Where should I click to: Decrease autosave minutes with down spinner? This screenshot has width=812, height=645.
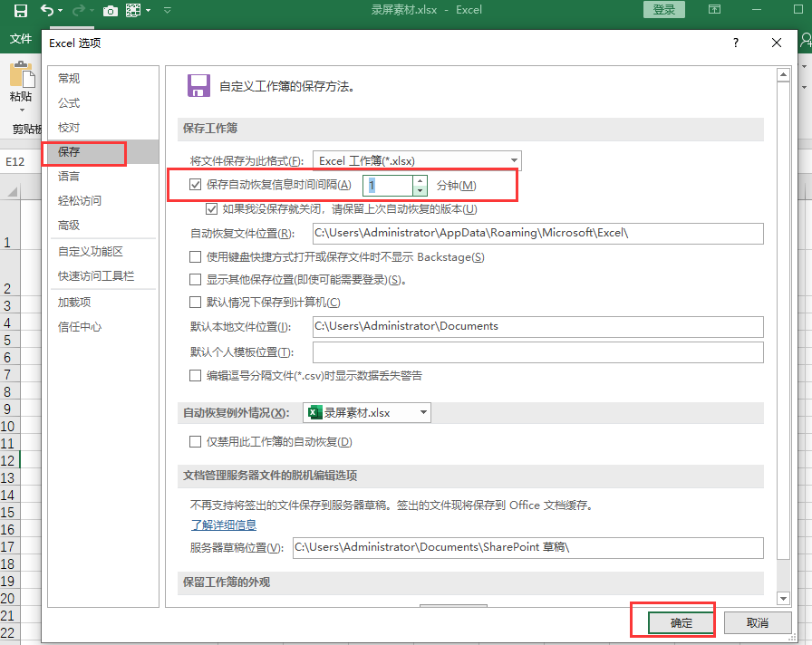click(420, 190)
